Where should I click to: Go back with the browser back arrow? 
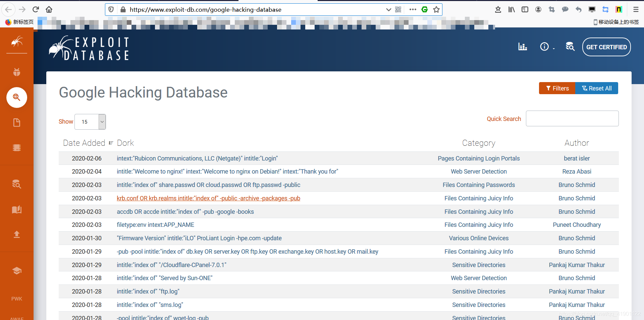pos(9,9)
